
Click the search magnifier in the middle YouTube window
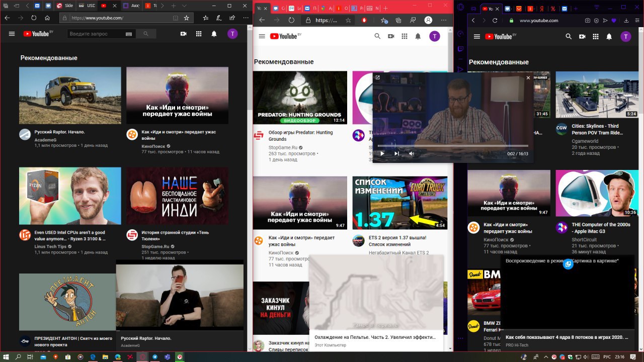pos(377,36)
